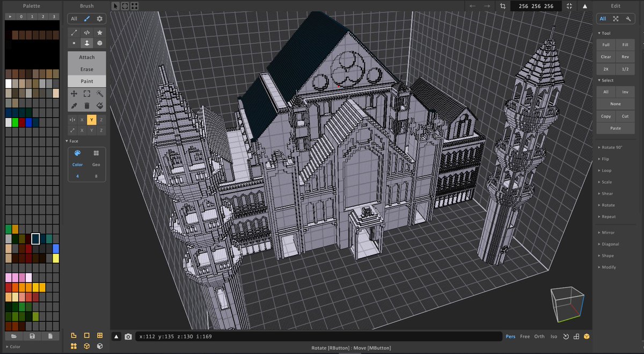Choose the magic wand select tool
This screenshot has height=354, width=644.
pyautogui.click(x=99, y=93)
